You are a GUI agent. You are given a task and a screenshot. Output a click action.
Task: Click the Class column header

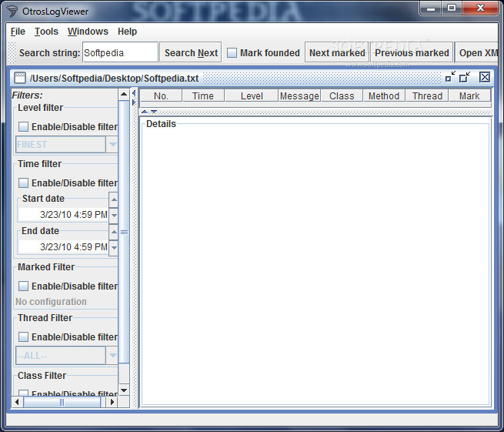342,95
